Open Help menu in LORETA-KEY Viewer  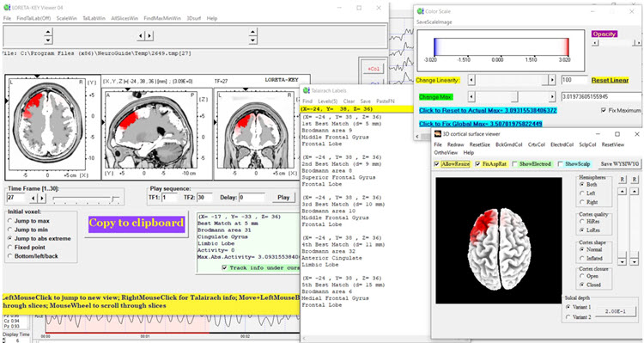[x=211, y=18]
